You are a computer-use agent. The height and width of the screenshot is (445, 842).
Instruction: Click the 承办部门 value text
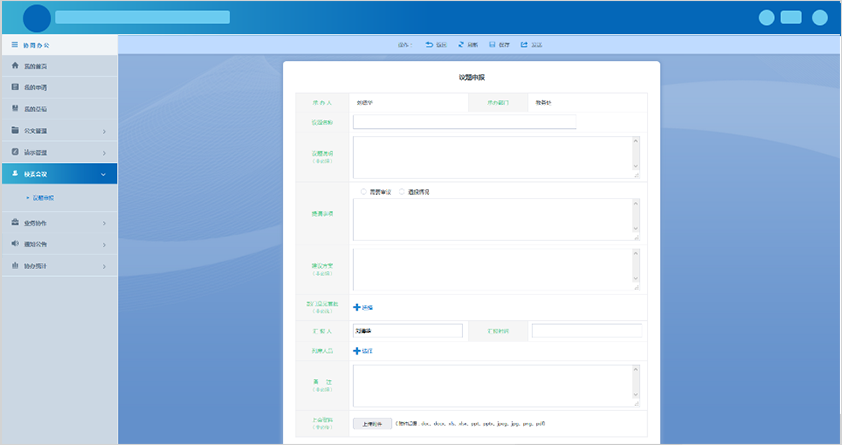click(x=543, y=103)
